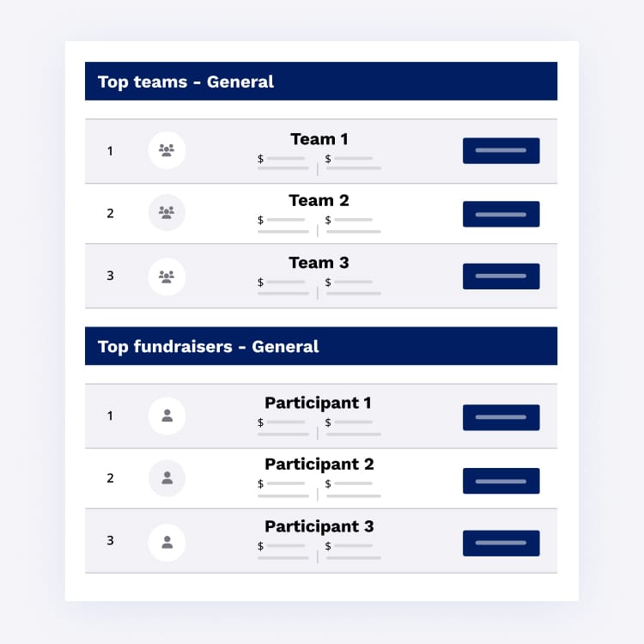Open the Team 3 name link

319,264
